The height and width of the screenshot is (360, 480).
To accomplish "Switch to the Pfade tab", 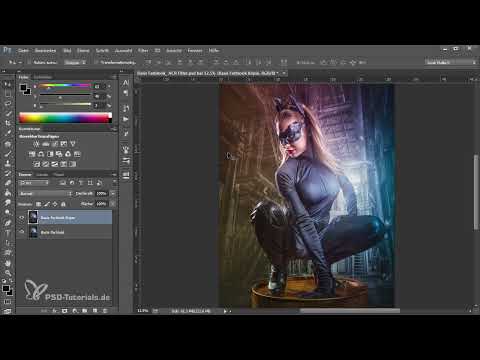I will tap(59, 175).
